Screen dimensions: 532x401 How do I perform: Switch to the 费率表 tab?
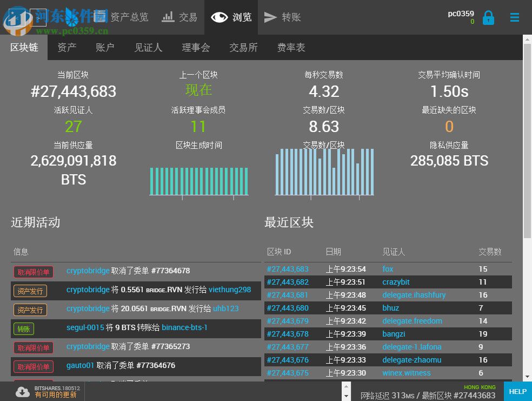point(291,47)
